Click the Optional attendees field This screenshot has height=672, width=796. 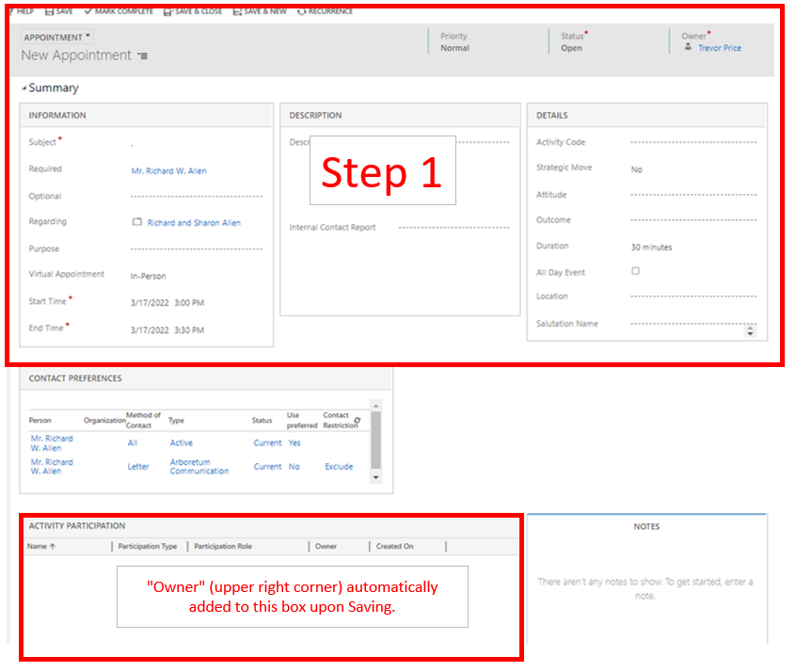tap(197, 196)
